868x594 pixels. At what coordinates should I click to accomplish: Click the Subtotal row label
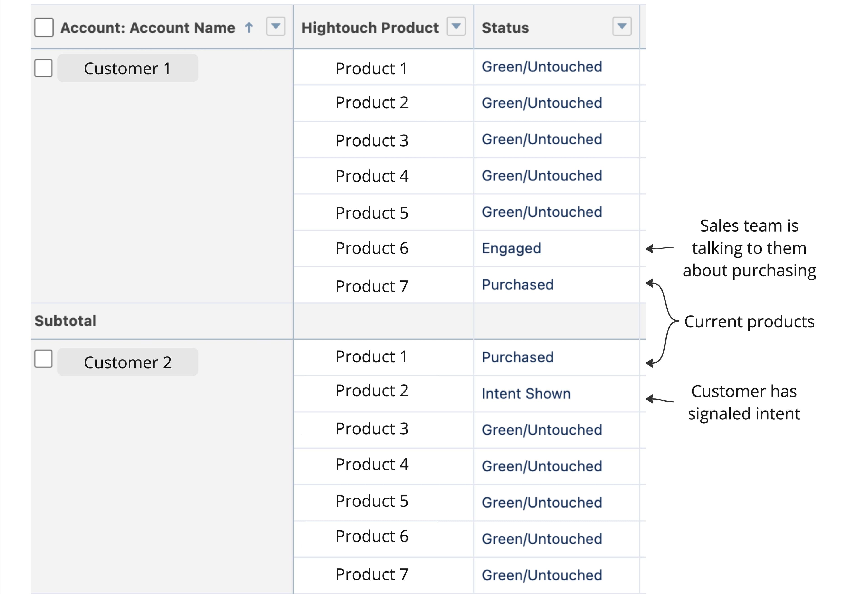point(66,320)
